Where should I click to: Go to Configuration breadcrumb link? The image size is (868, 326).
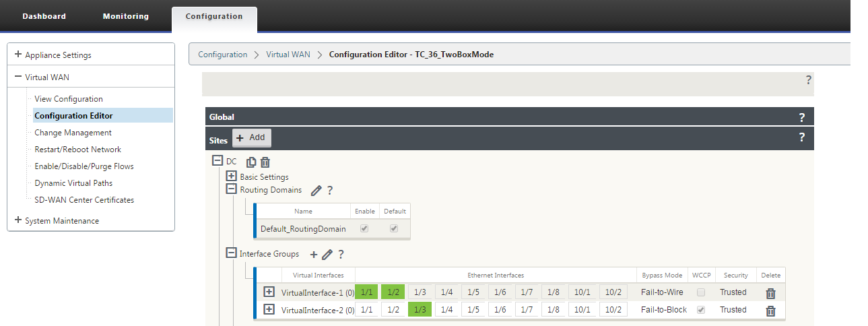[223, 55]
